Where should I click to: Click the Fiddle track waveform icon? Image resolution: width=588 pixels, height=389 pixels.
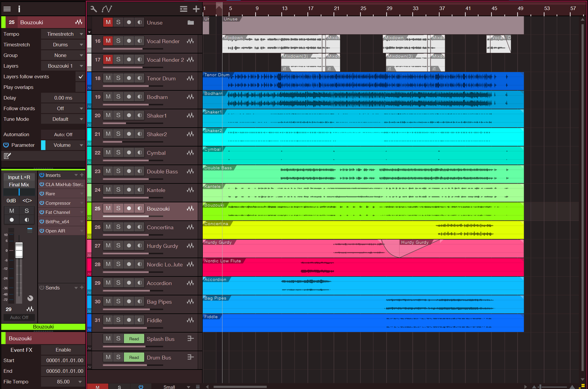pyautogui.click(x=190, y=320)
